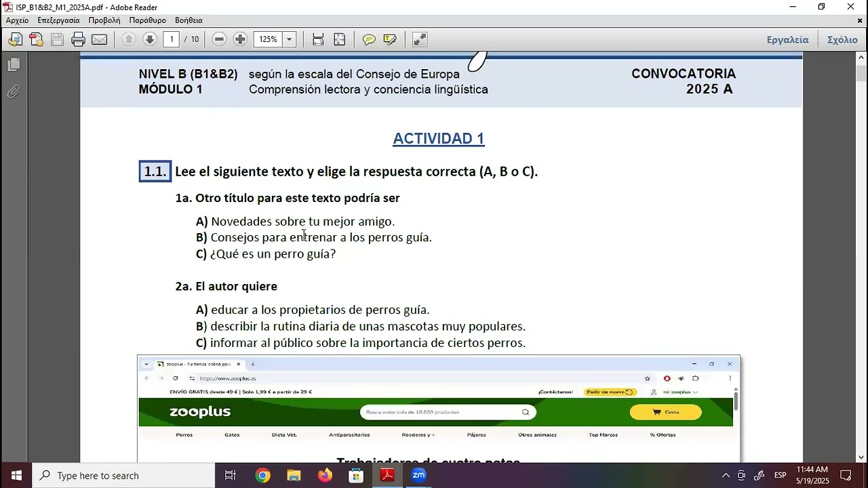
Task: Show hidden system tray icons chevron
Action: click(726, 475)
